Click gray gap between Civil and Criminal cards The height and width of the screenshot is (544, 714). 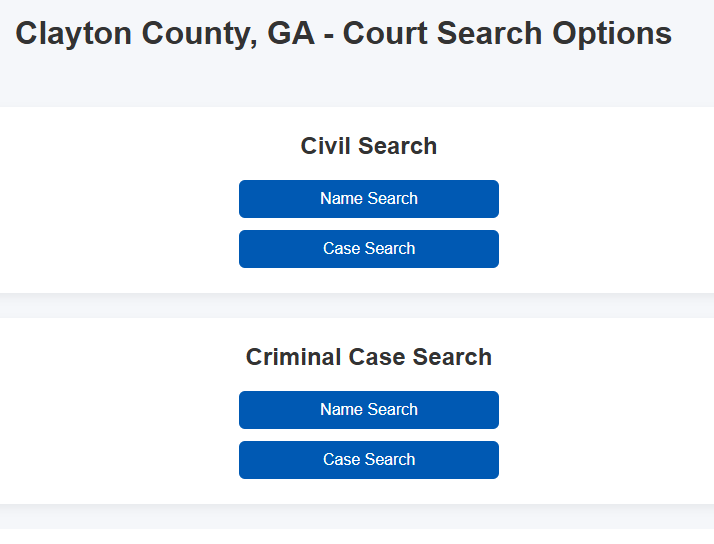(x=357, y=306)
